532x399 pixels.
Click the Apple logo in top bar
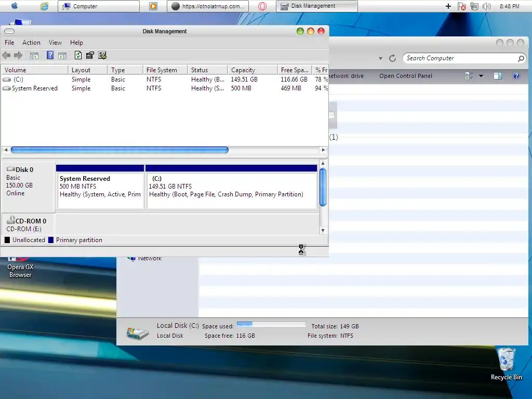15,6
